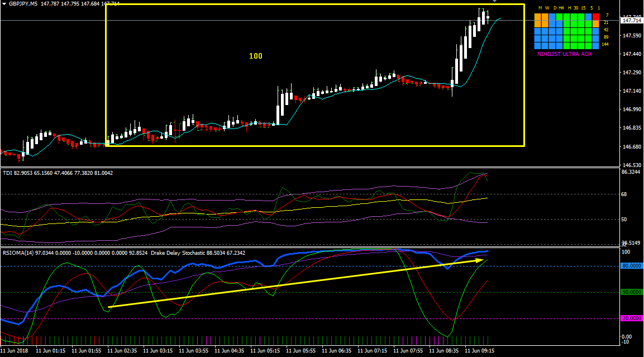Click the 11 Jun 06:35 time label

(336, 351)
